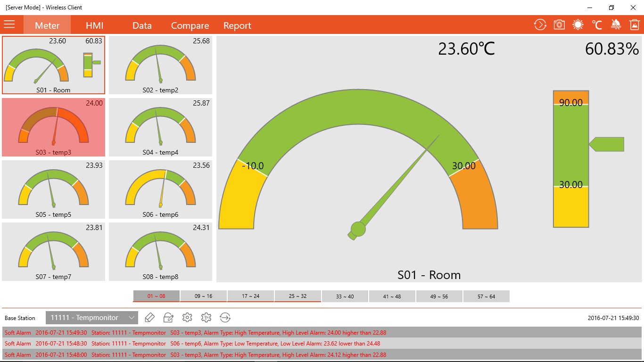Select the Soft Alarm row at 15:48:00
The width and height of the screenshot is (644, 362).
point(322,354)
